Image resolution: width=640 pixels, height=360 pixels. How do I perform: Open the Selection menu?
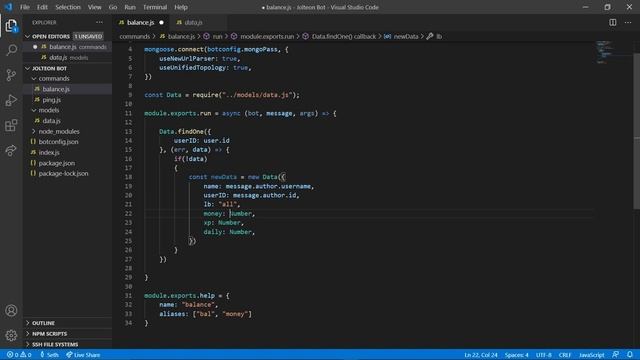(68, 7)
